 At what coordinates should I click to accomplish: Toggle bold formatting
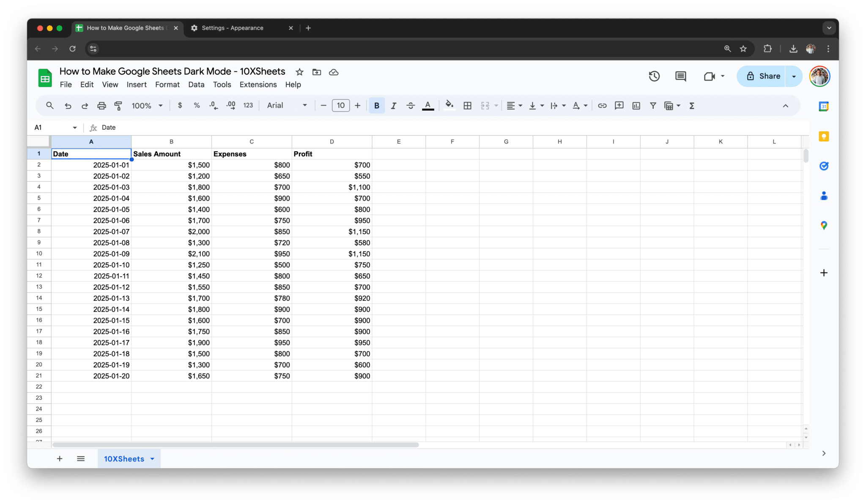[377, 106]
